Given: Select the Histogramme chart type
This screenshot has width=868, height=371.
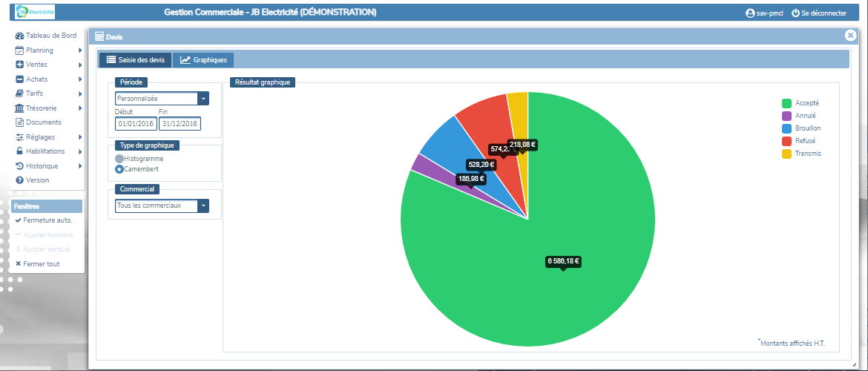Looking at the screenshot, I should point(119,158).
